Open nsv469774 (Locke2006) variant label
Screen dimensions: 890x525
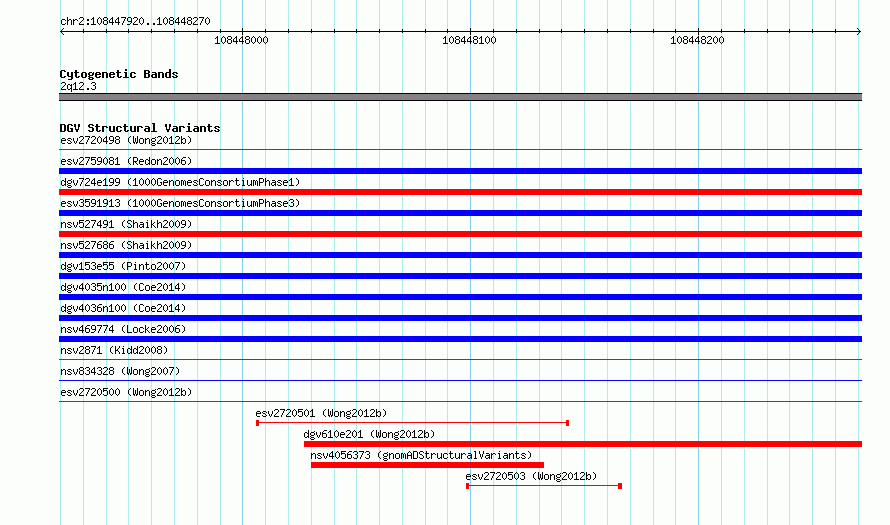click(x=123, y=329)
